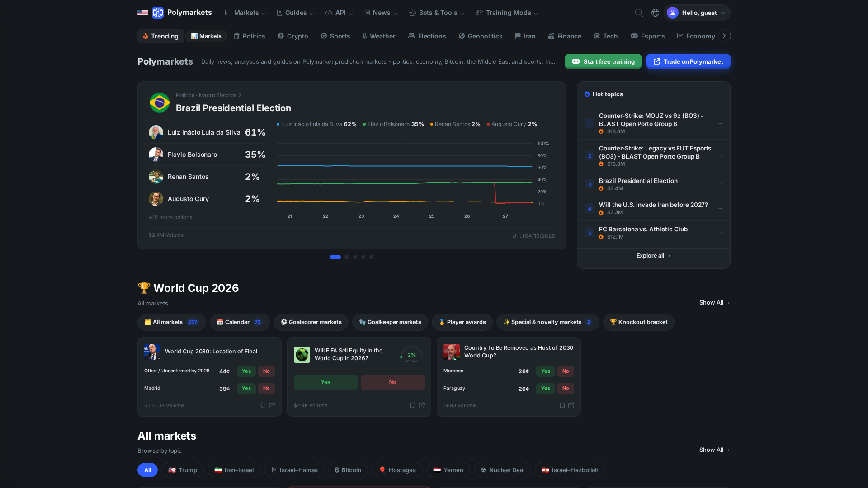Expand the Markets nav dropdown

pos(245,13)
